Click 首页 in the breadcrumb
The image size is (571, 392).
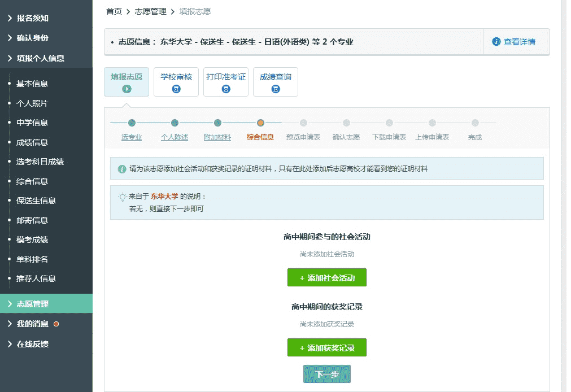point(114,11)
